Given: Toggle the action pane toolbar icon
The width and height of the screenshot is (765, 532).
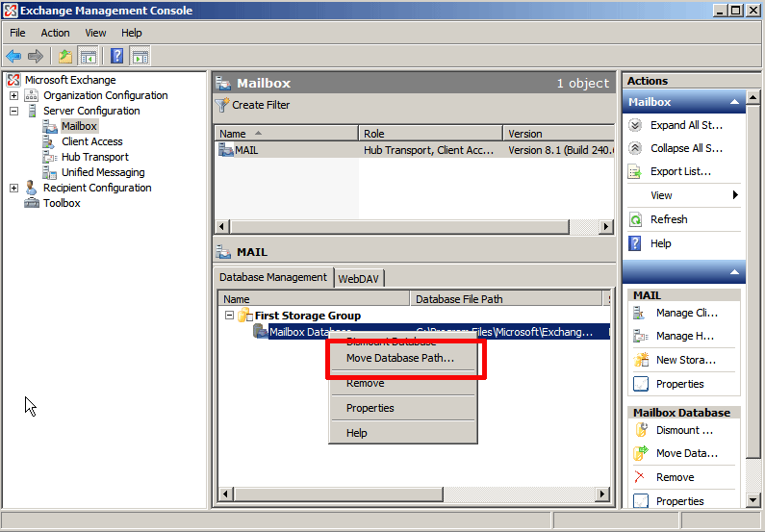Looking at the screenshot, I should click(140, 56).
